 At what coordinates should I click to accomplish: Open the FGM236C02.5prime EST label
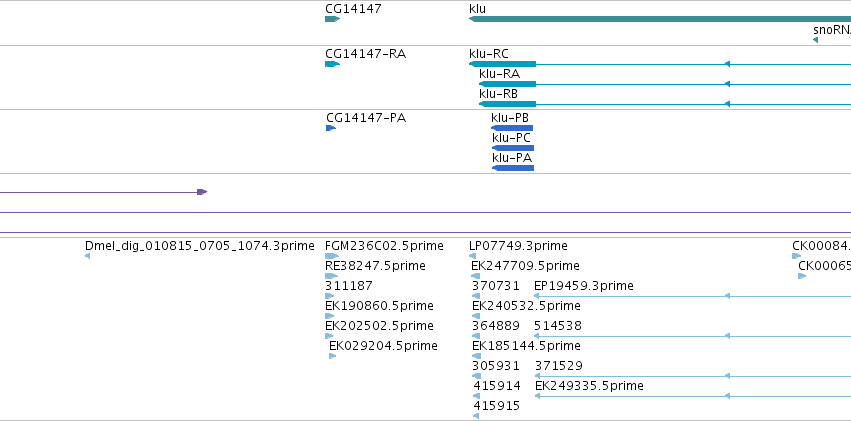point(384,246)
